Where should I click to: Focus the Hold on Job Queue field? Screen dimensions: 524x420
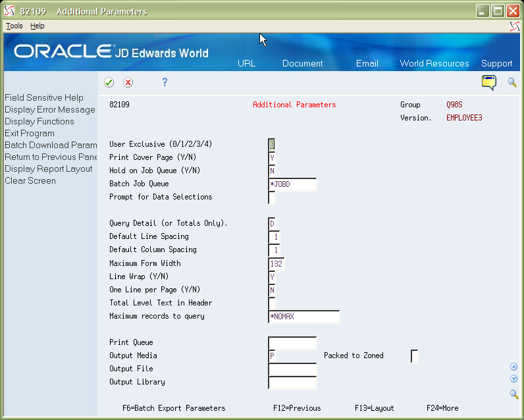(x=272, y=171)
